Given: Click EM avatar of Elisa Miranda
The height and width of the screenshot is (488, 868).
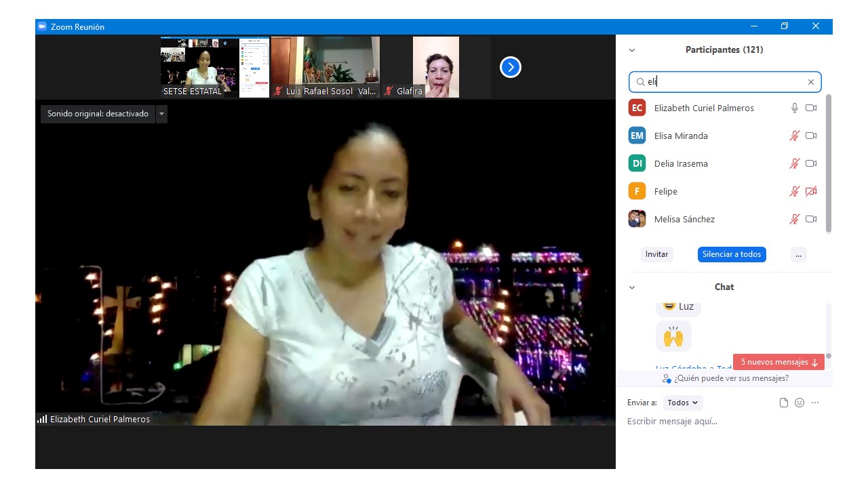Looking at the screenshot, I should click(x=637, y=136).
